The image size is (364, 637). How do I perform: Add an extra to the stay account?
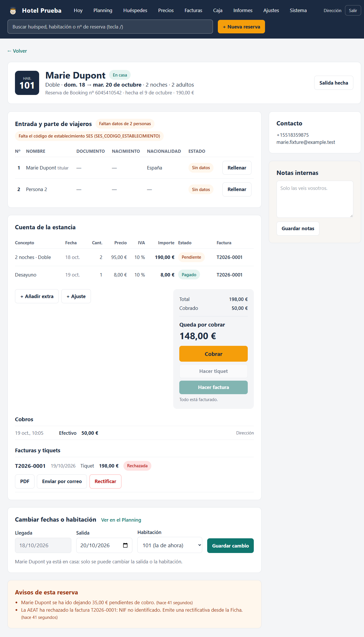pos(37,296)
